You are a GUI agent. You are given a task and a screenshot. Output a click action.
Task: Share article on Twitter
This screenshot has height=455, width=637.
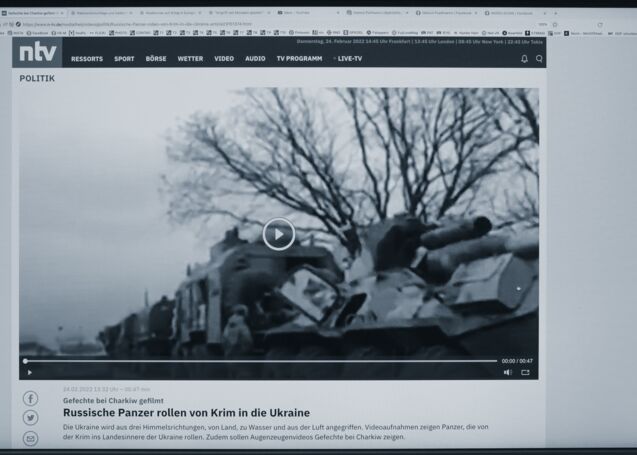(x=31, y=418)
